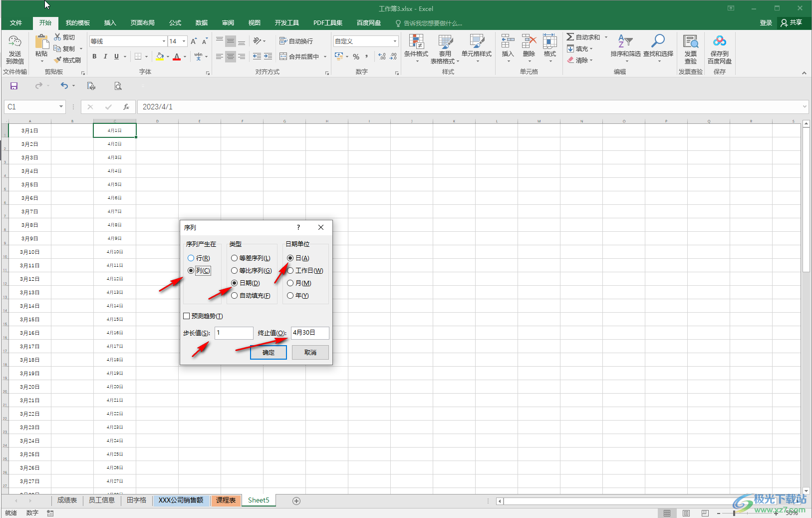812x518 pixels.
Task: Add a new sheet with plus icon
Action: pyautogui.click(x=296, y=501)
